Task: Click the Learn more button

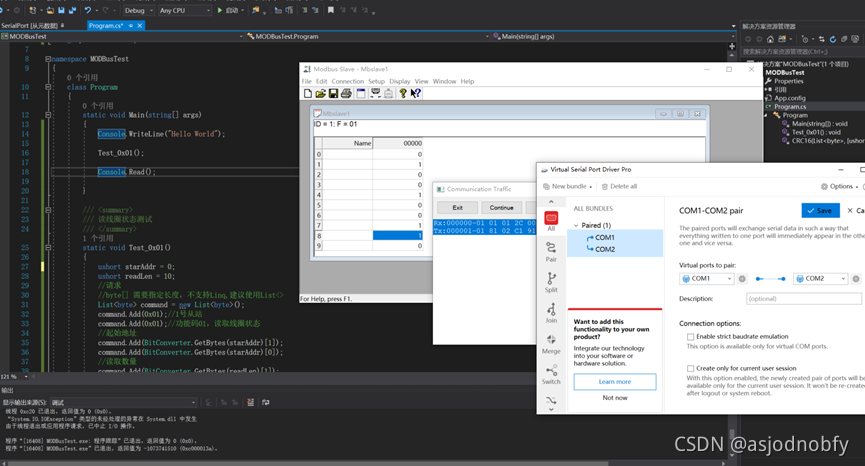Action: (615, 381)
